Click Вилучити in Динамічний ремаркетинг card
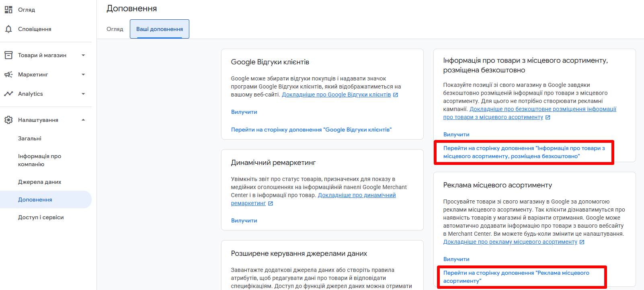The width and height of the screenshot is (644, 290). [244, 220]
